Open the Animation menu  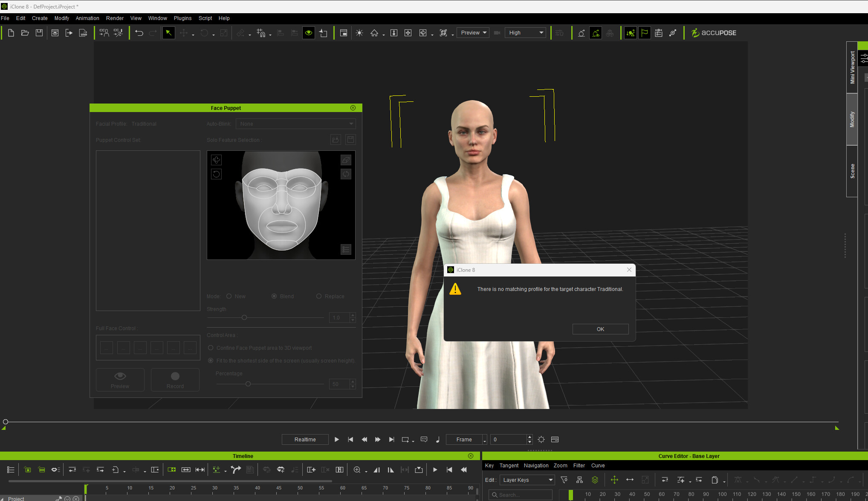87,18
